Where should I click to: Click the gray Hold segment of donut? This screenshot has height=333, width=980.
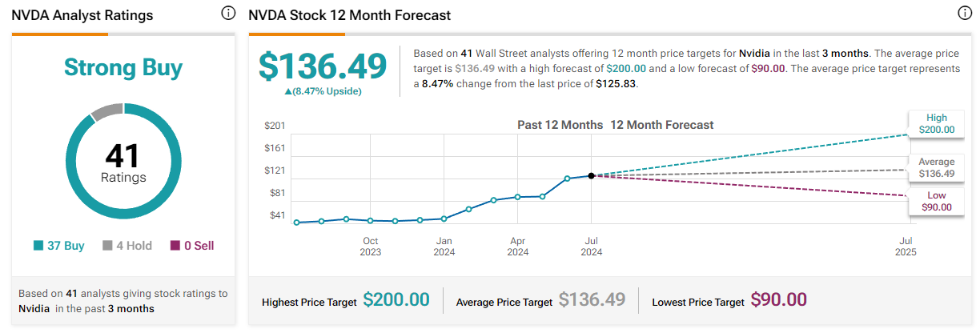coord(106,111)
